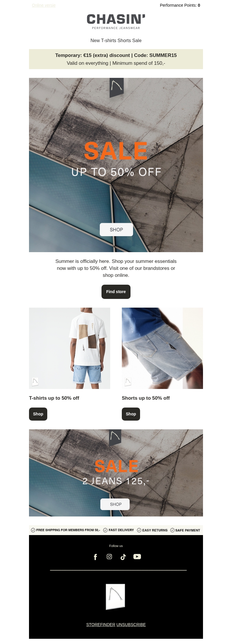Open the TikTok icon in footer
Screen dimensions: 232x644
[x=123, y=557]
